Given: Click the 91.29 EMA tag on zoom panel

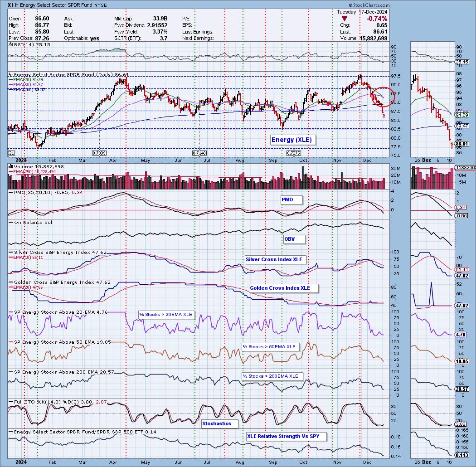Looking at the screenshot, I should pos(462,115).
